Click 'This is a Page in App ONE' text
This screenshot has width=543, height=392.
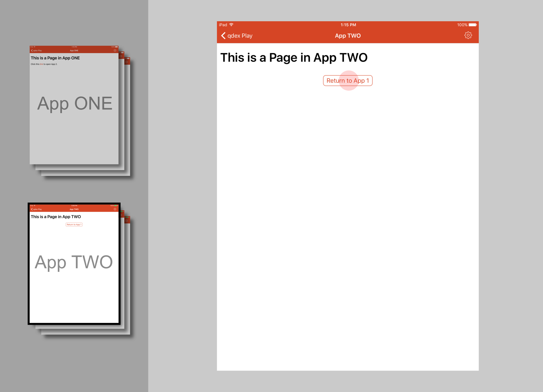[55, 58]
